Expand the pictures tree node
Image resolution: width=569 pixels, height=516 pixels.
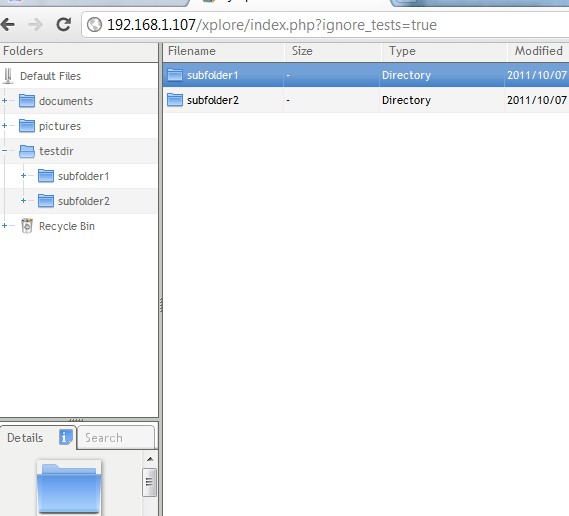point(4,126)
